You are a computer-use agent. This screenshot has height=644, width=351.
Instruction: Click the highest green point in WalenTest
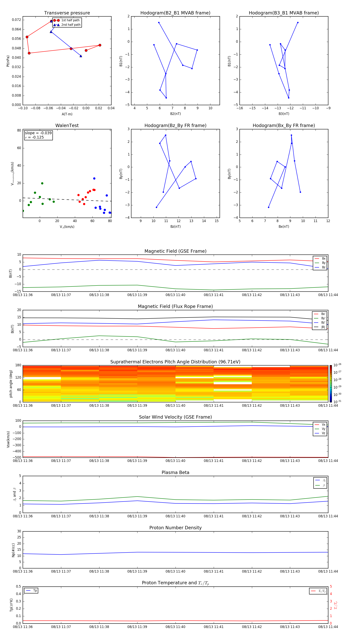[42, 183]
